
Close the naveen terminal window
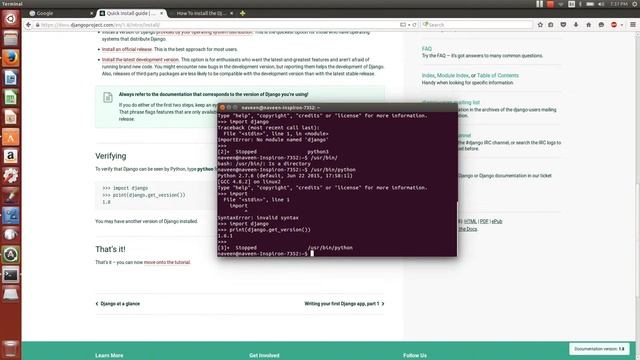[222, 108]
